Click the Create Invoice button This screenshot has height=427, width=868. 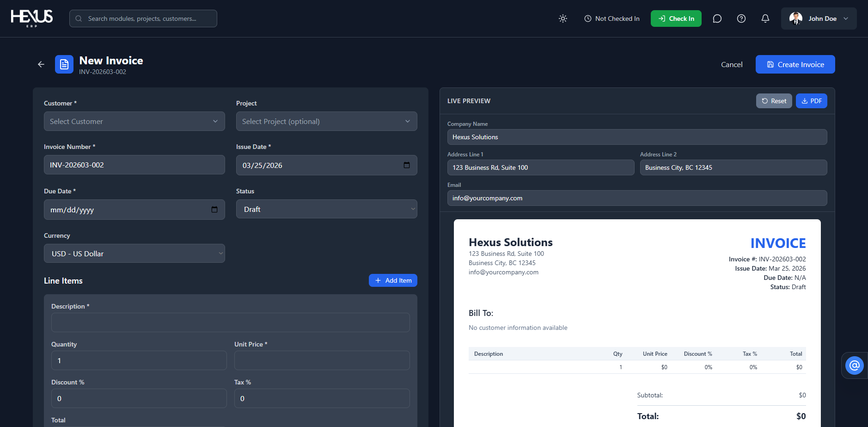click(795, 64)
